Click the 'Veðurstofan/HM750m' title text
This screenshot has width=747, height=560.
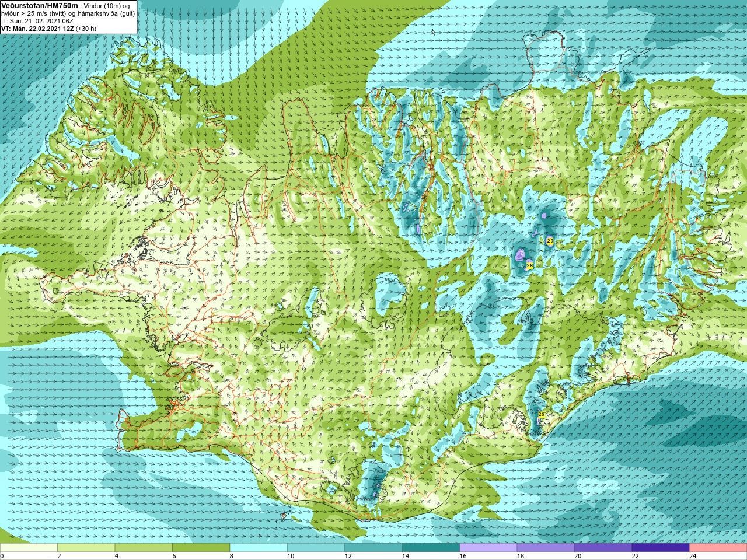[40, 5]
